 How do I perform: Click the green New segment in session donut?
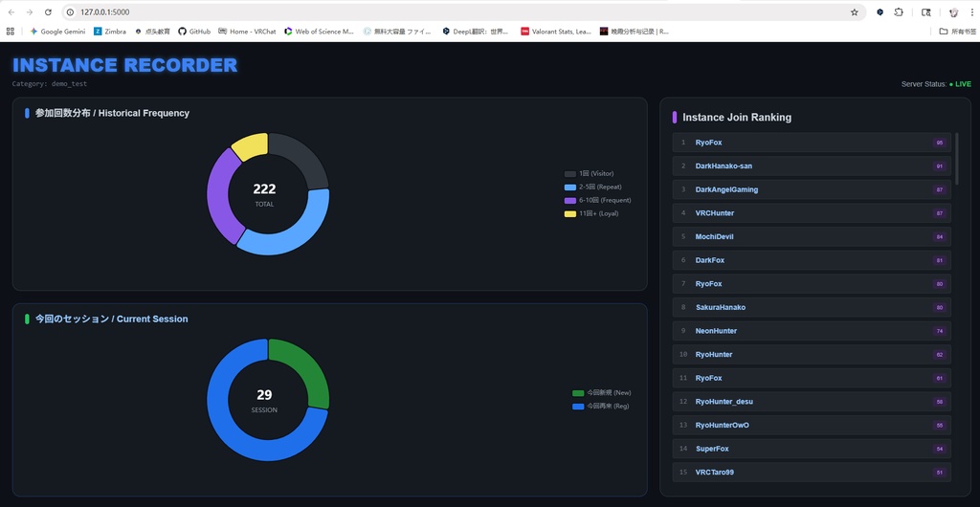click(305, 367)
